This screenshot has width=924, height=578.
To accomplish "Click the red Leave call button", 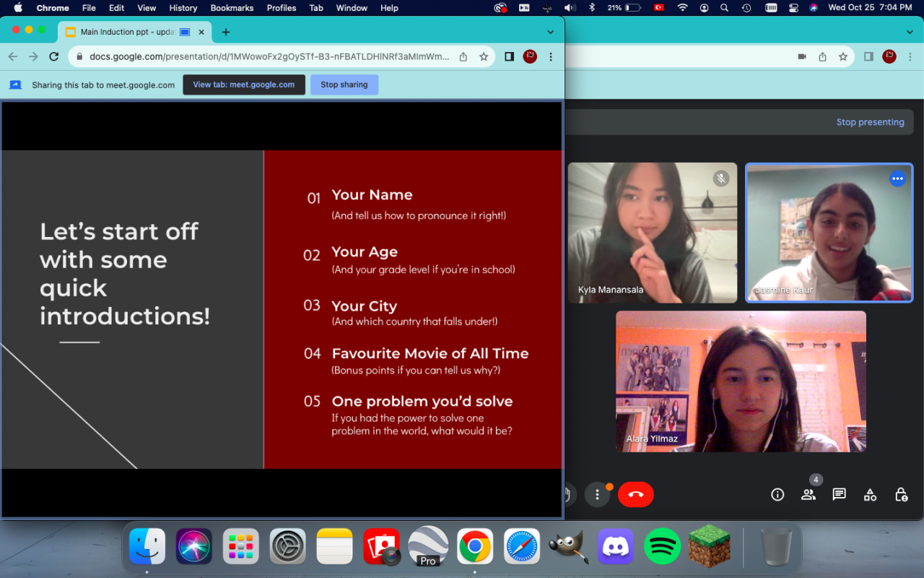I will click(635, 495).
